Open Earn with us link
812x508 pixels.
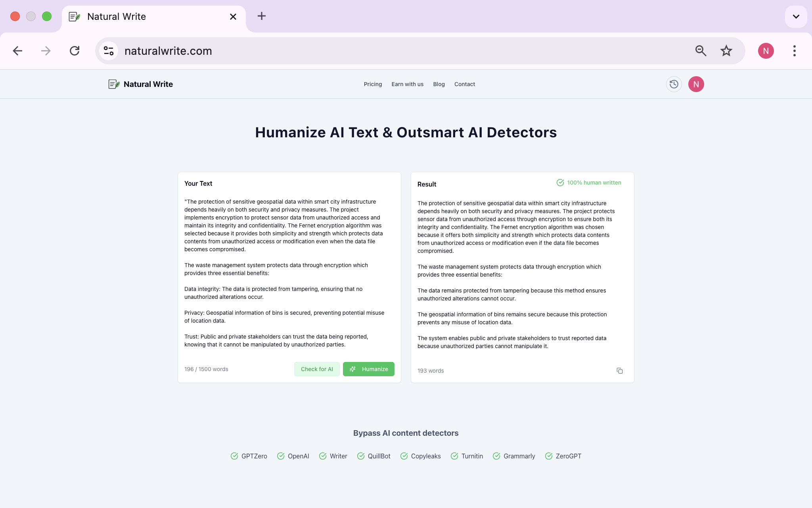(x=407, y=84)
